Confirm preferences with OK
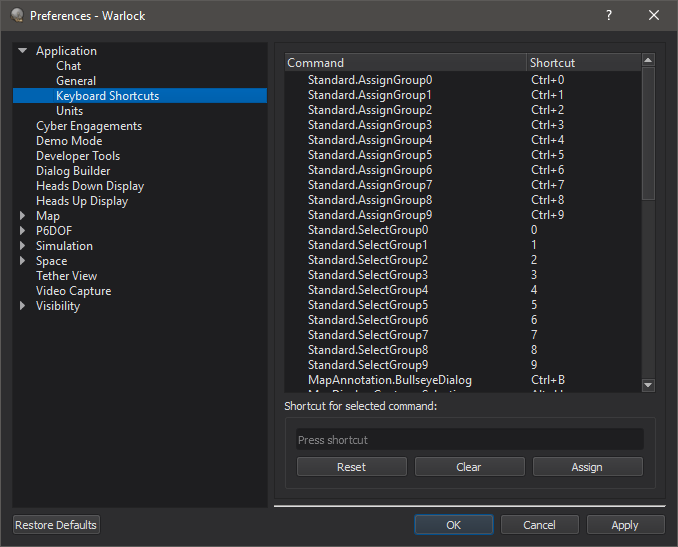 454,525
